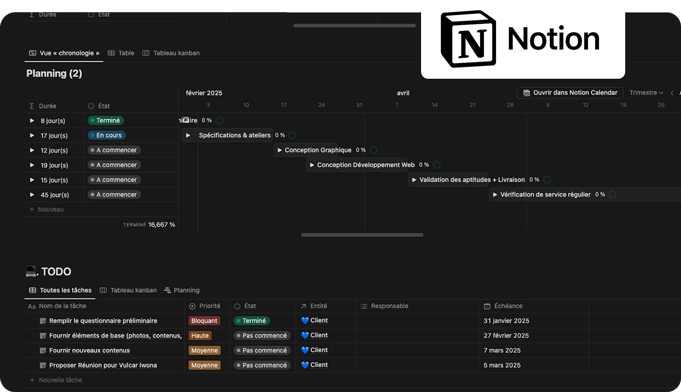Open the Échéance column header
The image size is (681, 392).
503,306
